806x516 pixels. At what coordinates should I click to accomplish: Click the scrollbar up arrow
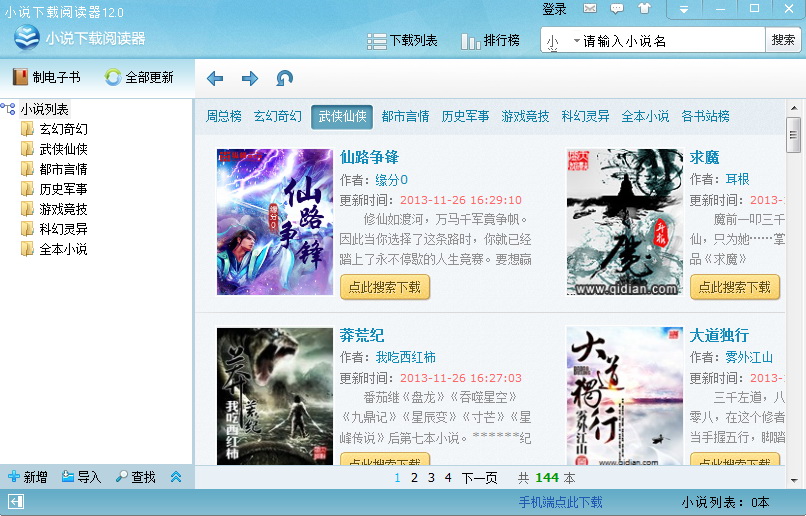[x=794, y=108]
